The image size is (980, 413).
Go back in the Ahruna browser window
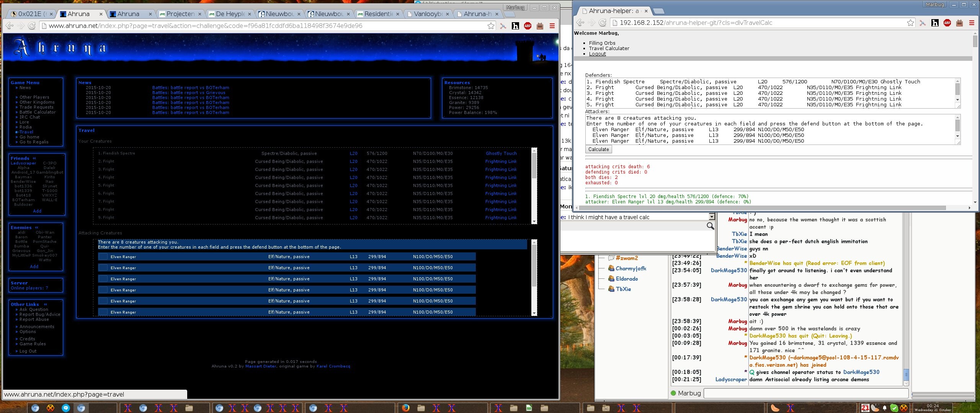[10, 26]
